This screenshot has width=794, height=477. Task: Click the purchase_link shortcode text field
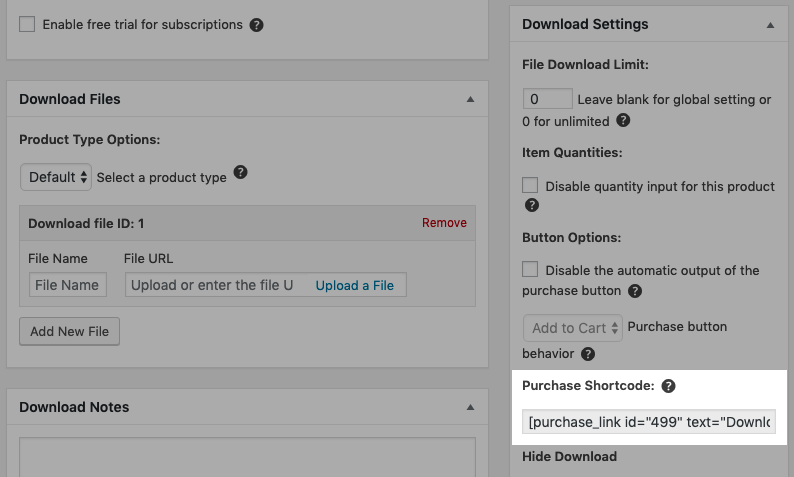click(649, 422)
